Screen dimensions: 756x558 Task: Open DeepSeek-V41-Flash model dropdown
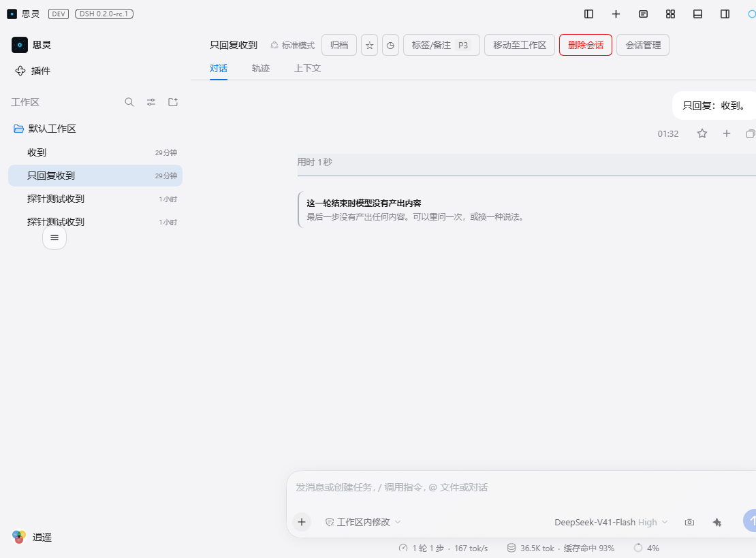tap(611, 523)
